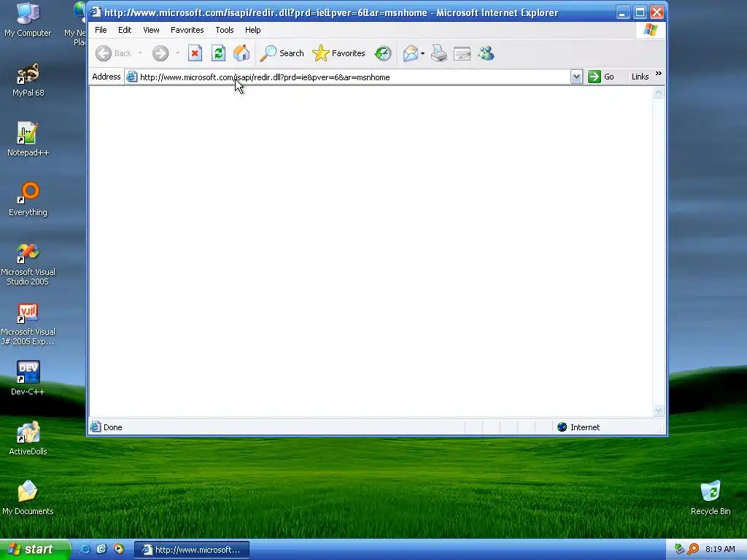
Task: Print the page with the printer icon
Action: click(438, 53)
